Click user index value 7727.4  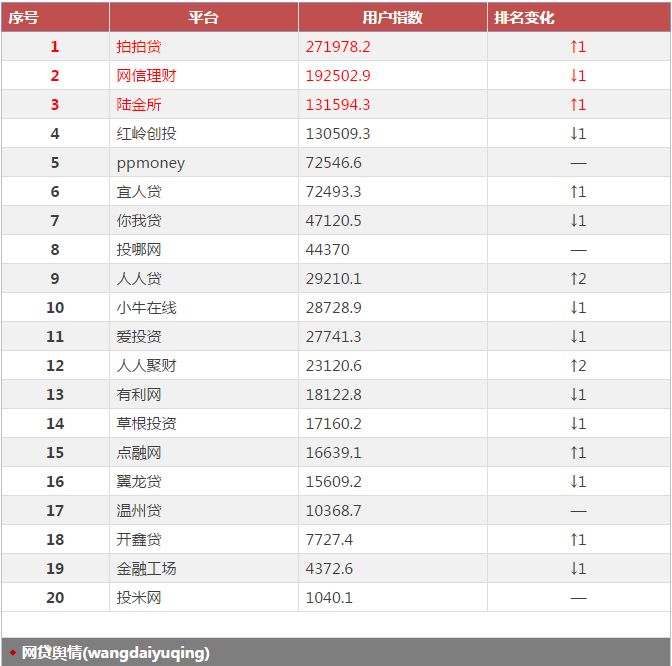click(x=329, y=540)
